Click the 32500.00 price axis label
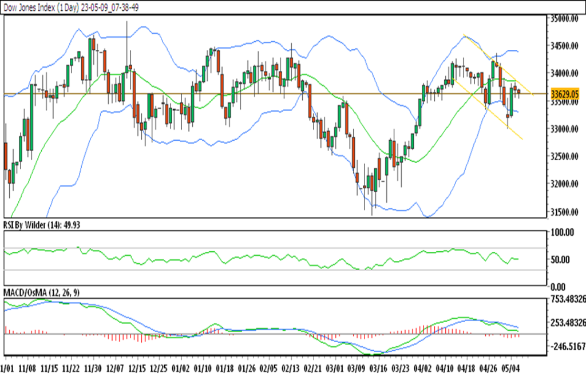Viewport: 586px width, 392px height. click(565, 156)
